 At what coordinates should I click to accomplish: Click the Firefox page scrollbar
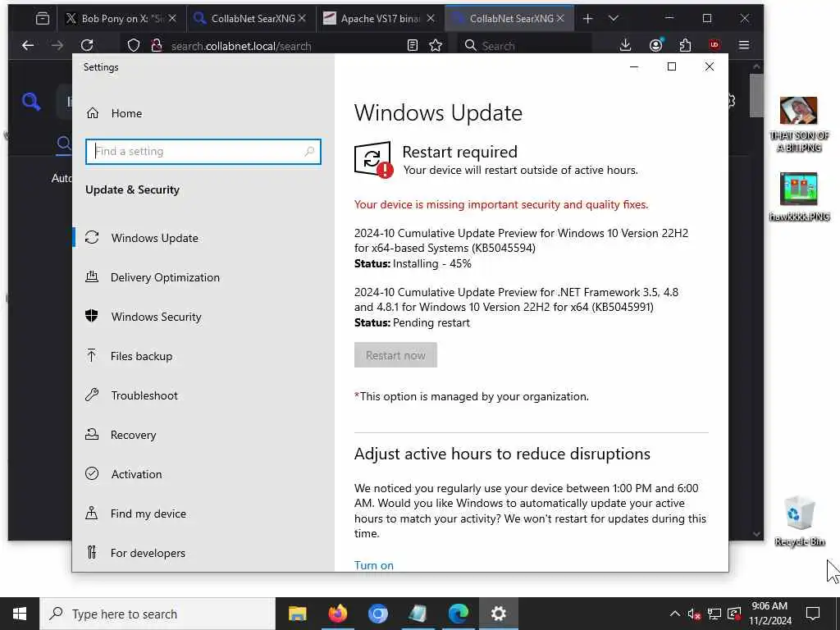coord(756,95)
